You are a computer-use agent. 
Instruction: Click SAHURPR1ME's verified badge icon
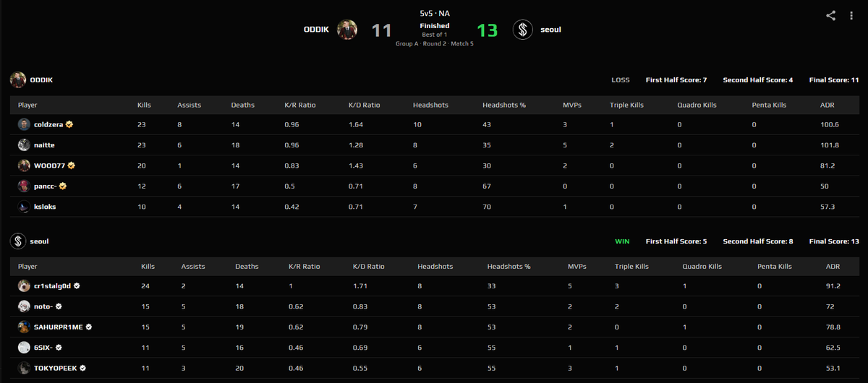click(89, 327)
